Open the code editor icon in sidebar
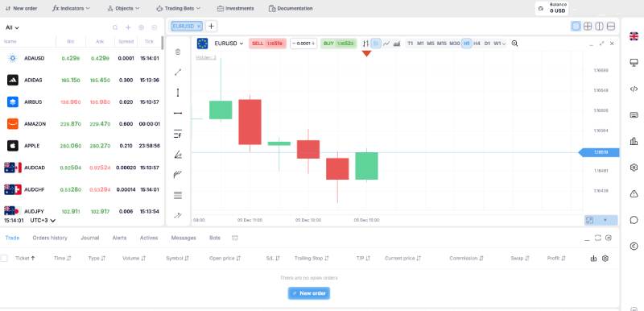This screenshot has width=644, height=311. pos(634,89)
